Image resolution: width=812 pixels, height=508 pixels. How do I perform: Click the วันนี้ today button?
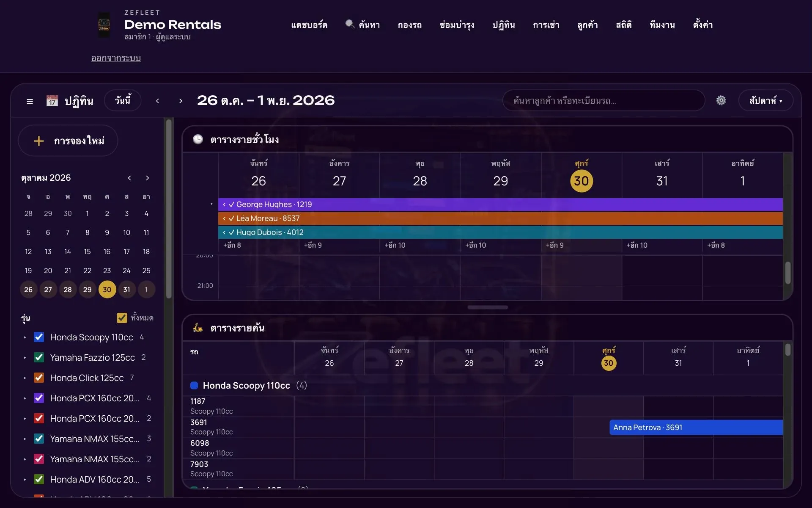(x=123, y=101)
